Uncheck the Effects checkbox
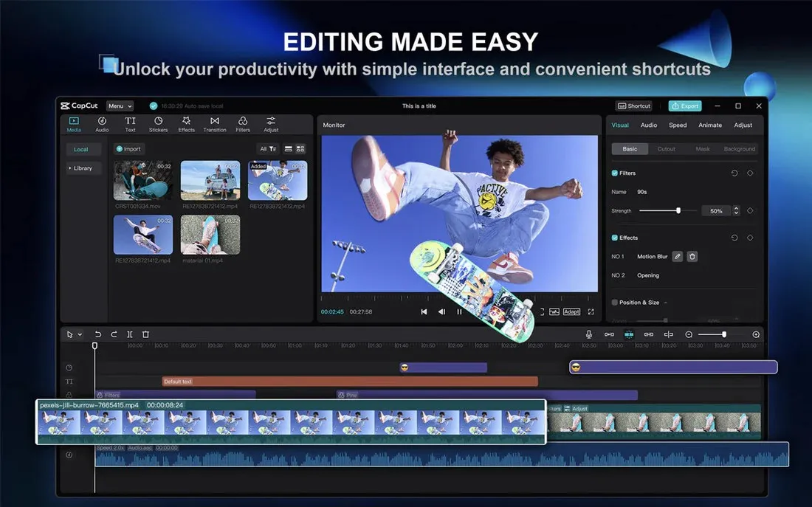 (x=615, y=238)
